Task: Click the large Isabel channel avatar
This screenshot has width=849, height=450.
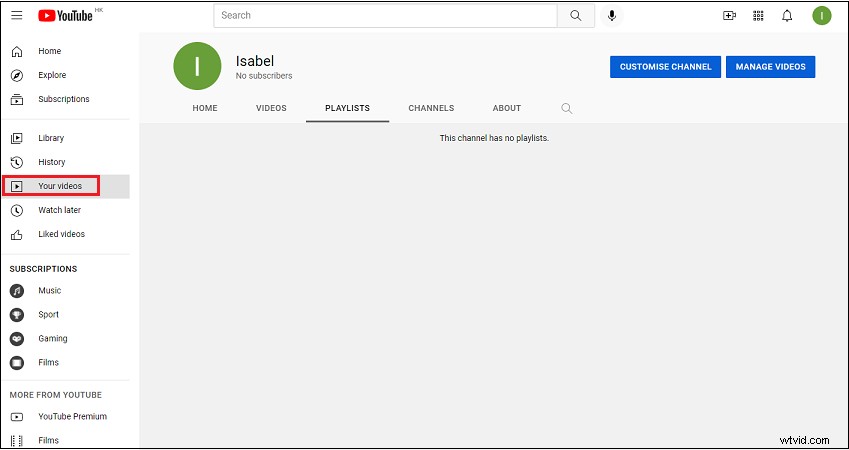Action: click(x=197, y=66)
